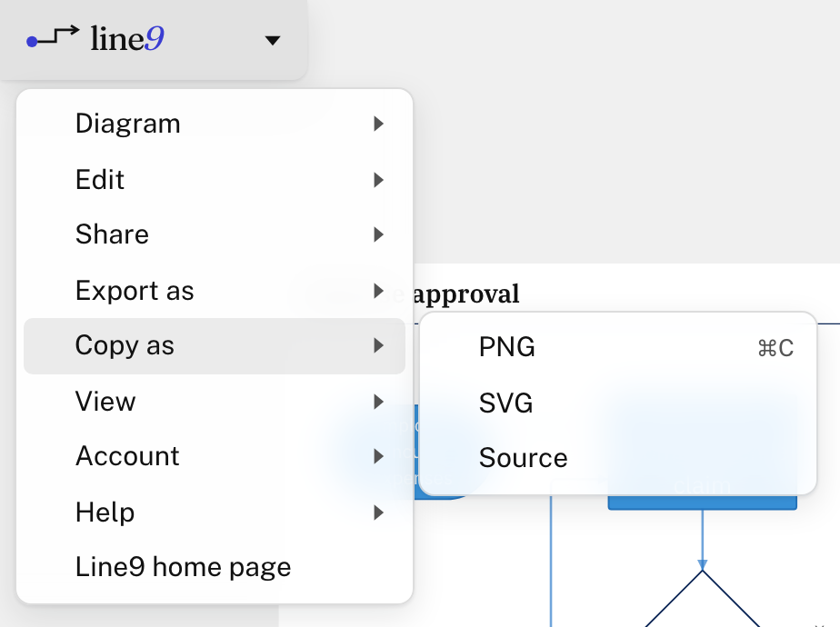Screen dimensions: 840x627
Task: Open the Export as submenu
Action: click(215, 291)
